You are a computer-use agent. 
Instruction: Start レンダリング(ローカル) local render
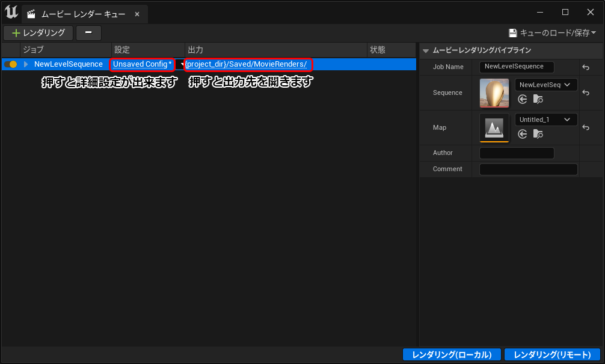[x=452, y=354]
